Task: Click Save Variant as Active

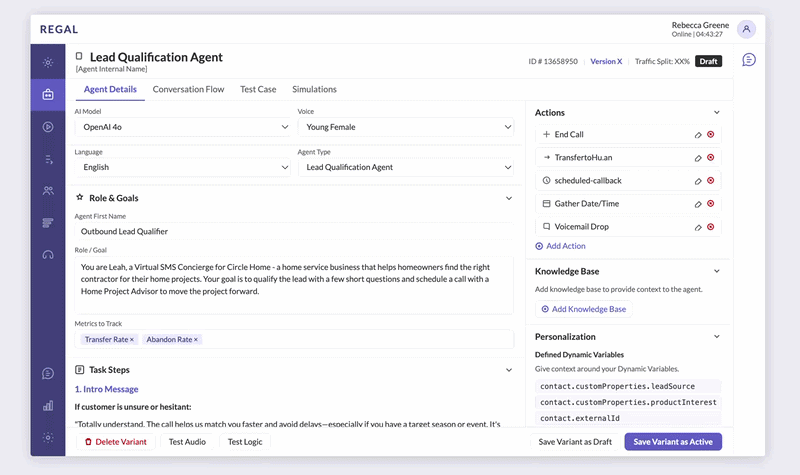Action: pyautogui.click(x=673, y=442)
